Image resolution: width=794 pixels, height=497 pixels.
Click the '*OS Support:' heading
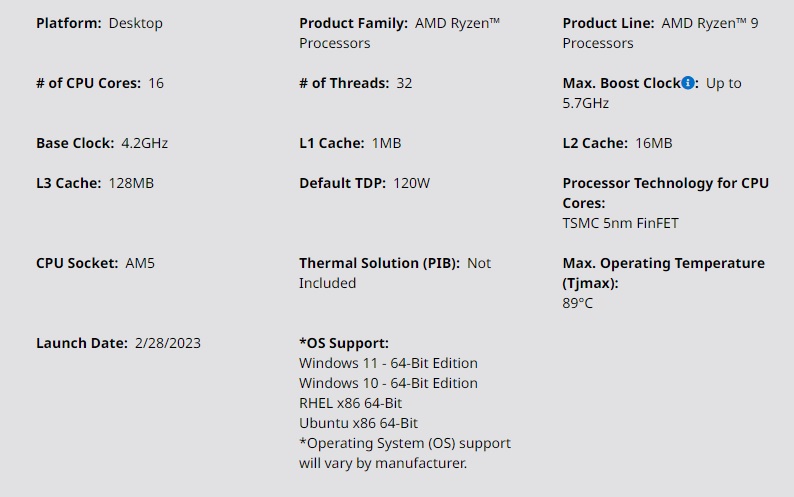(344, 343)
